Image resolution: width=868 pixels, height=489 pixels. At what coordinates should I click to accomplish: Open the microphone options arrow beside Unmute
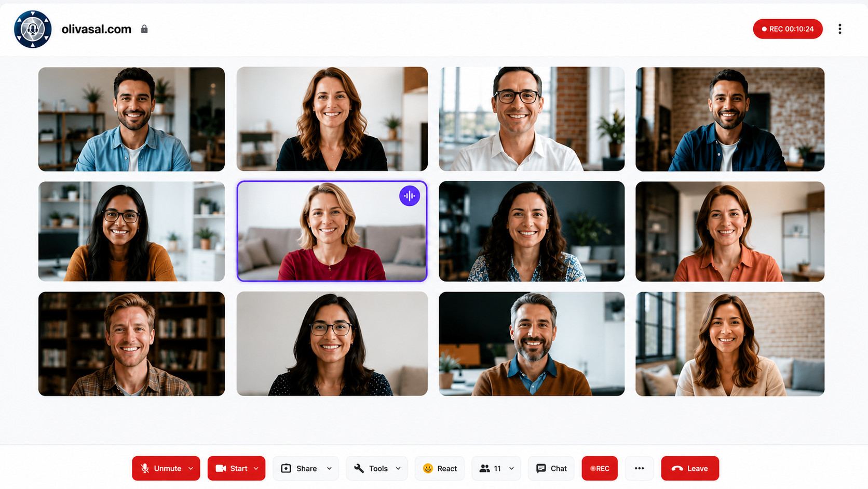point(191,468)
